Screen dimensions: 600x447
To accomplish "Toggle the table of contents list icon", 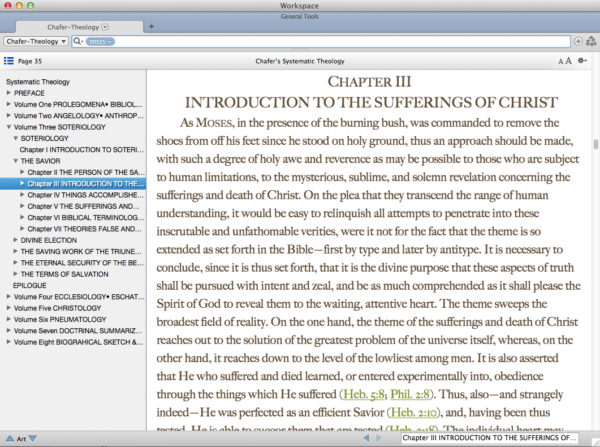I will [x=9, y=61].
